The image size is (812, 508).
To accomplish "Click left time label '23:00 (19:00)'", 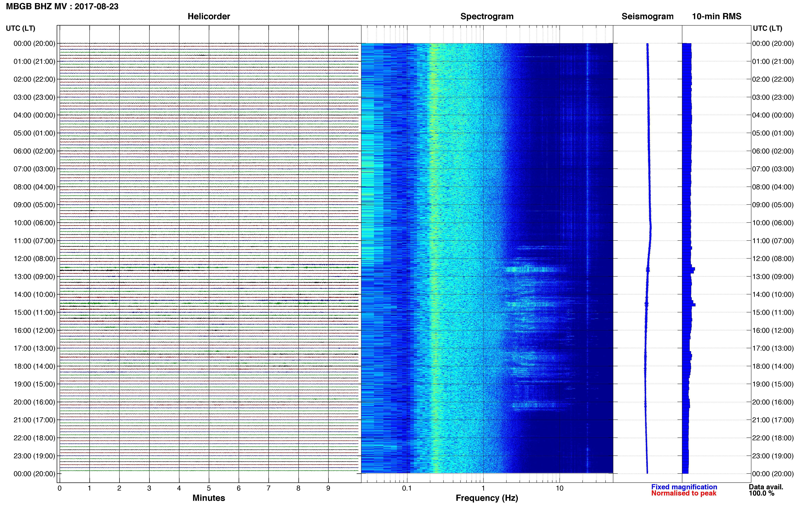I will 34,456.
